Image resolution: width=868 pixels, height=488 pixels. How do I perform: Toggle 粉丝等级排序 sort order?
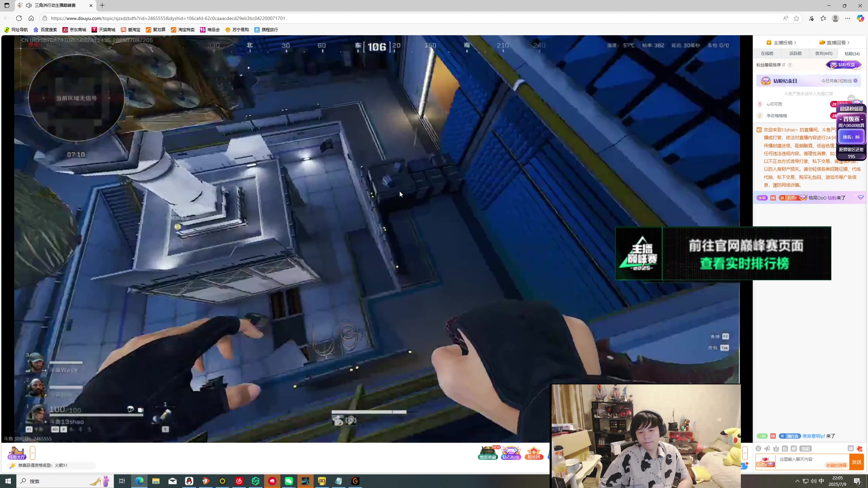[x=771, y=65]
